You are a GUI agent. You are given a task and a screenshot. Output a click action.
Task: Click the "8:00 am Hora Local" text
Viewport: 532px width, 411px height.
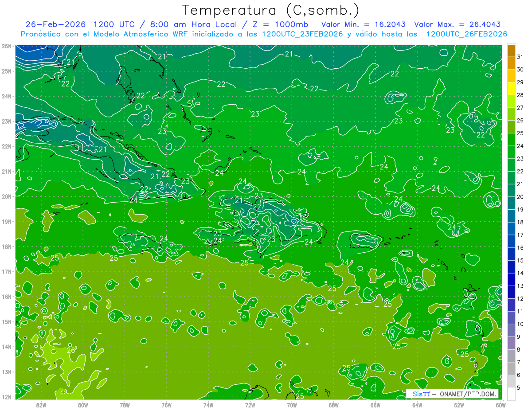pyautogui.click(x=193, y=24)
